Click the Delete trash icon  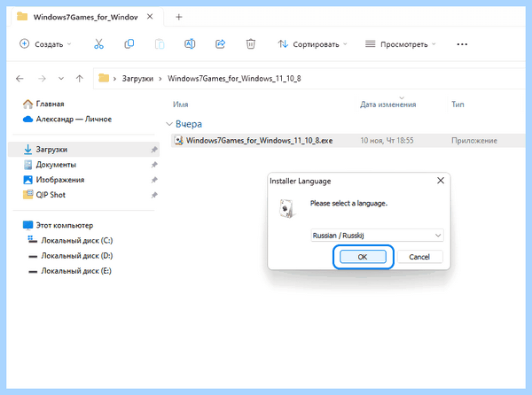(x=251, y=44)
